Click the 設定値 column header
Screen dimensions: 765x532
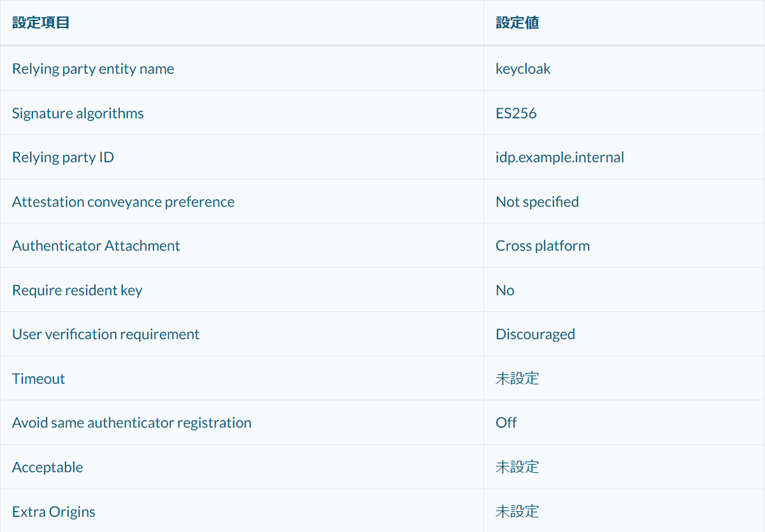pyautogui.click(x=516, y=22)
